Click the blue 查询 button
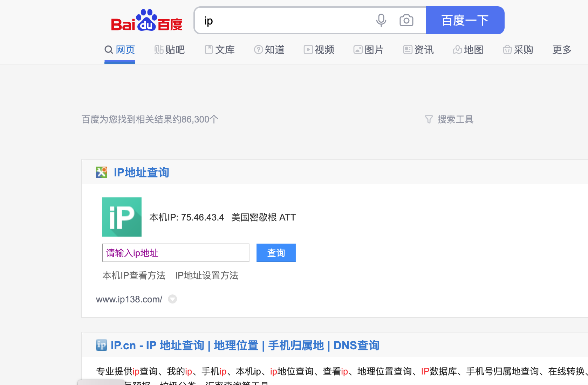This screenshot has height=385, width=588. 276,253
